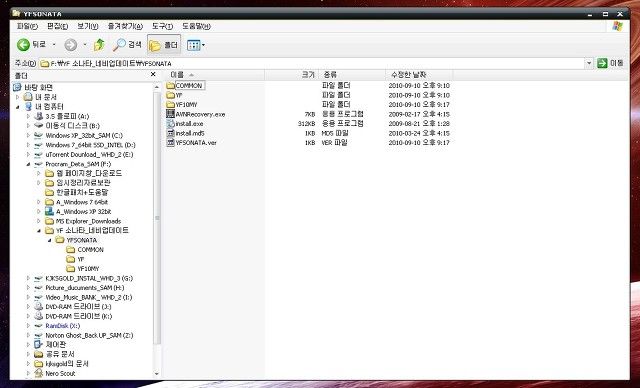Go back with the green Back arrow
640x388 pixels.
coord(23,44)
